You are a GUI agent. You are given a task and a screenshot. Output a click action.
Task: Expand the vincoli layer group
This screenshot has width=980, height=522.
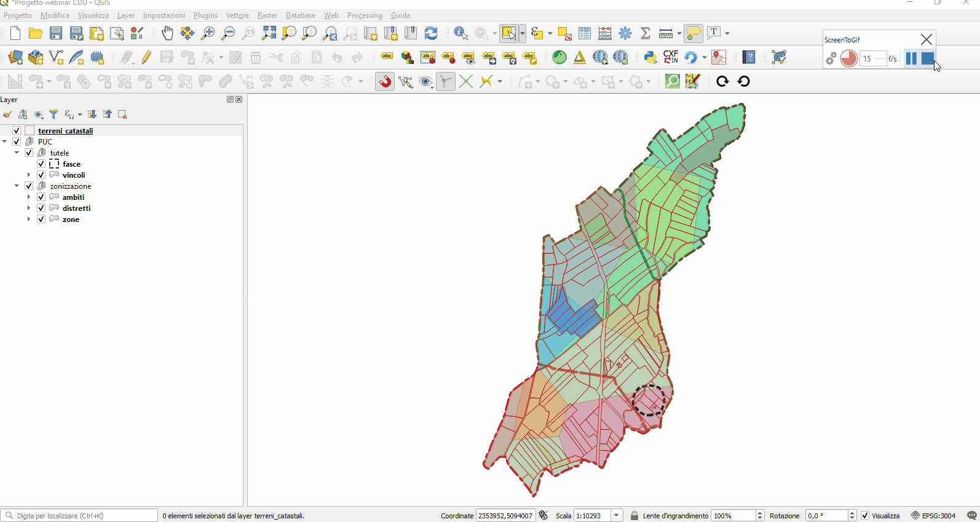coord(29,175)
